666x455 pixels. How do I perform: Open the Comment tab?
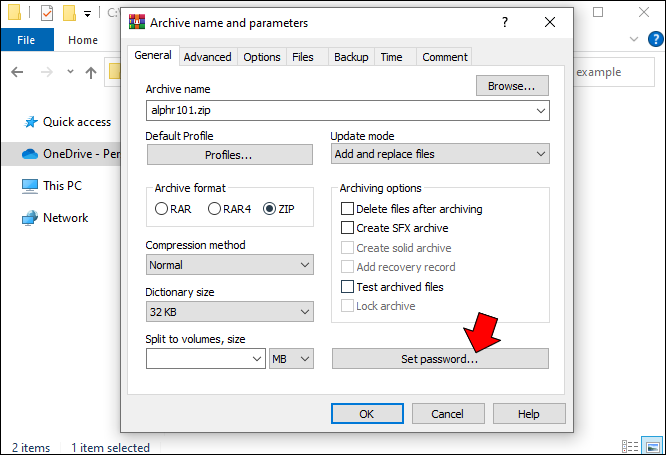[444, 57]
